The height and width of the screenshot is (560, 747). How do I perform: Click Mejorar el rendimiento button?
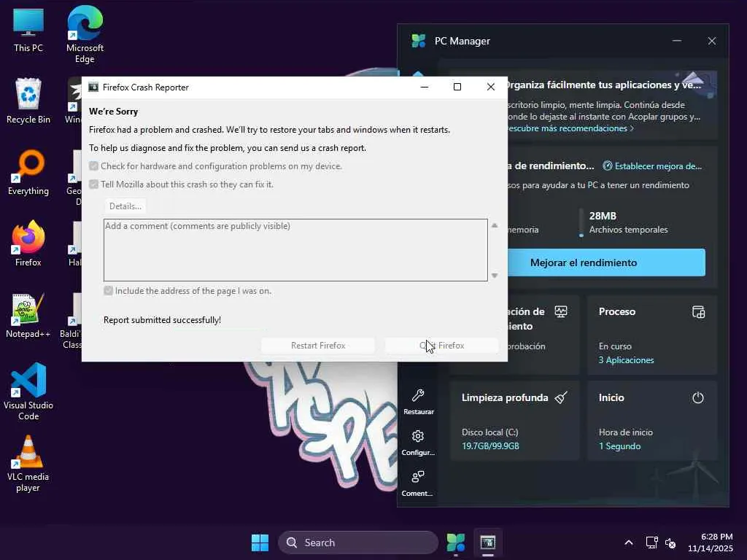click(x=606, y=262)
